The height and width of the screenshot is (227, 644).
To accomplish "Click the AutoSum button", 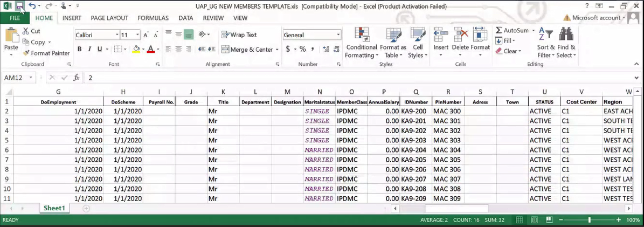I will pyautogui.click(x=512, y=30).
